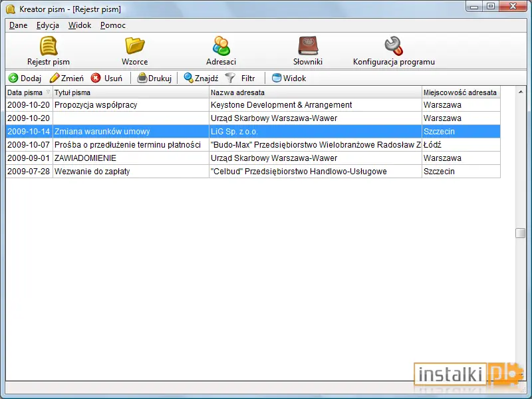Apply the Filtr funnel icon
Viewport: 532px width, 399px height.
[230, 78]
